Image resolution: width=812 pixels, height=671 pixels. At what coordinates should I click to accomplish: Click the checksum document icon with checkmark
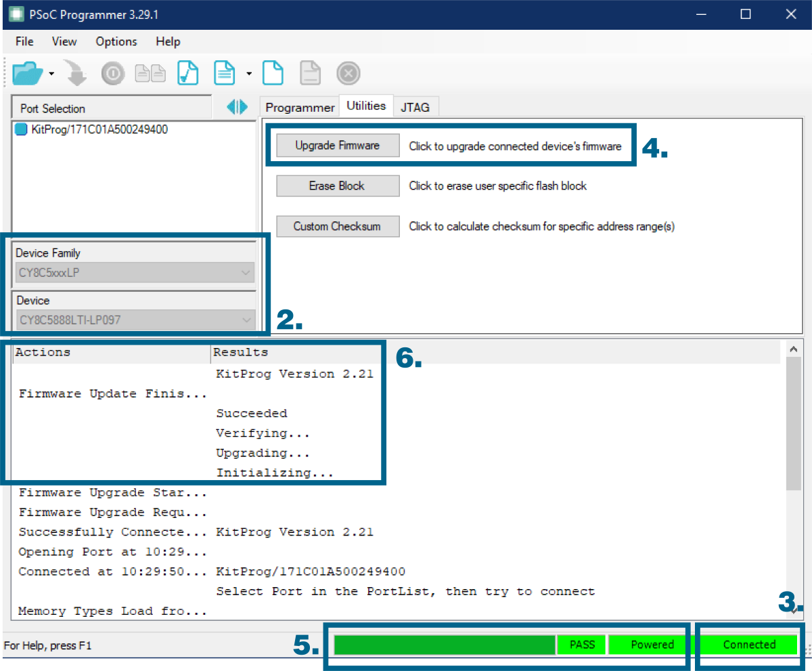coord(187,73)
